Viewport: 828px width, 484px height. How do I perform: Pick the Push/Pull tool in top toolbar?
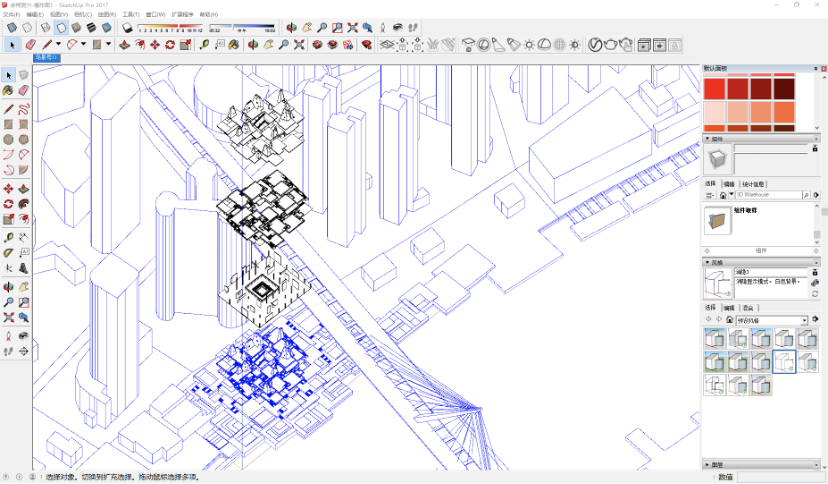coord(124,45)
